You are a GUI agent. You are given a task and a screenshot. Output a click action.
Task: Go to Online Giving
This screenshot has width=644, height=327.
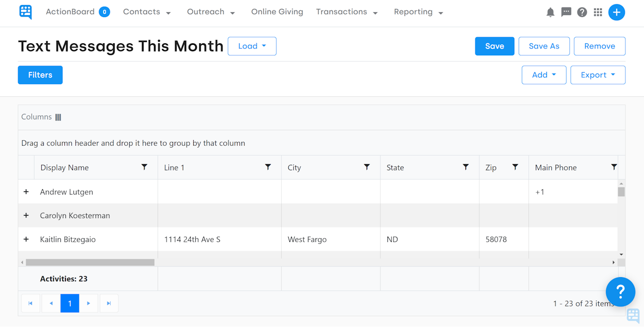(x=277, y=12)
